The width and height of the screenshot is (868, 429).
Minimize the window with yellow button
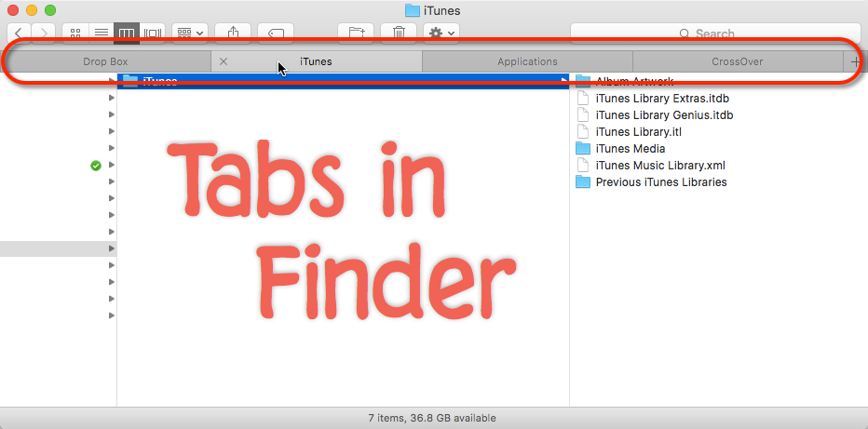click(x=32, y=10)
